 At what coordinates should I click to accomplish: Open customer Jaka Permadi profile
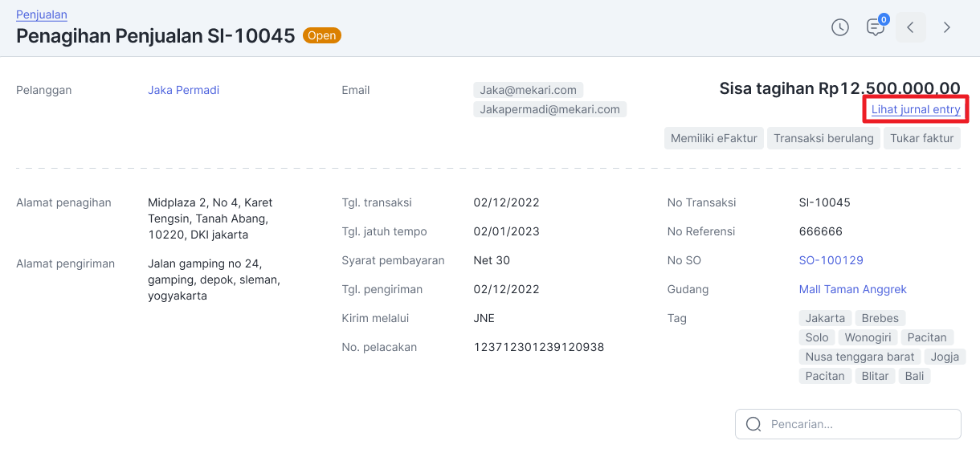(x=183, y=90)
